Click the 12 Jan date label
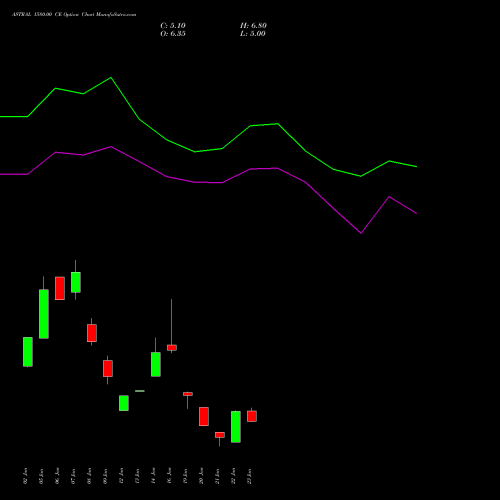The image size is (500, 500). coord(122,476)
